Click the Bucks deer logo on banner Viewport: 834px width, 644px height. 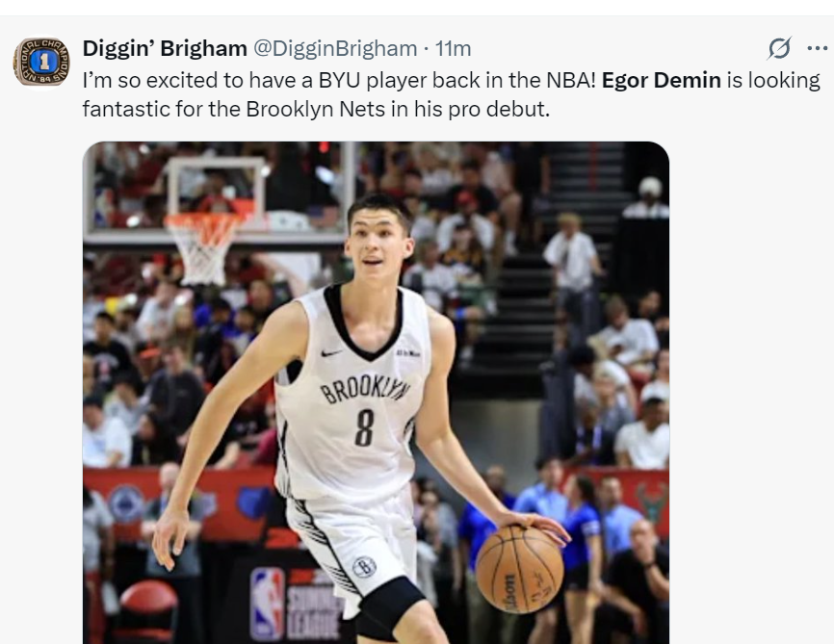[x=652, y=502]
